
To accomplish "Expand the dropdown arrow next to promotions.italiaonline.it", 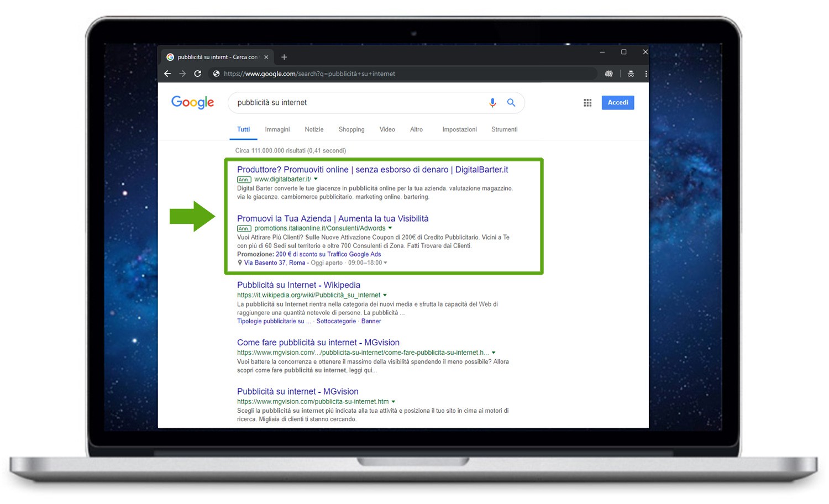I will pos(390,228).
